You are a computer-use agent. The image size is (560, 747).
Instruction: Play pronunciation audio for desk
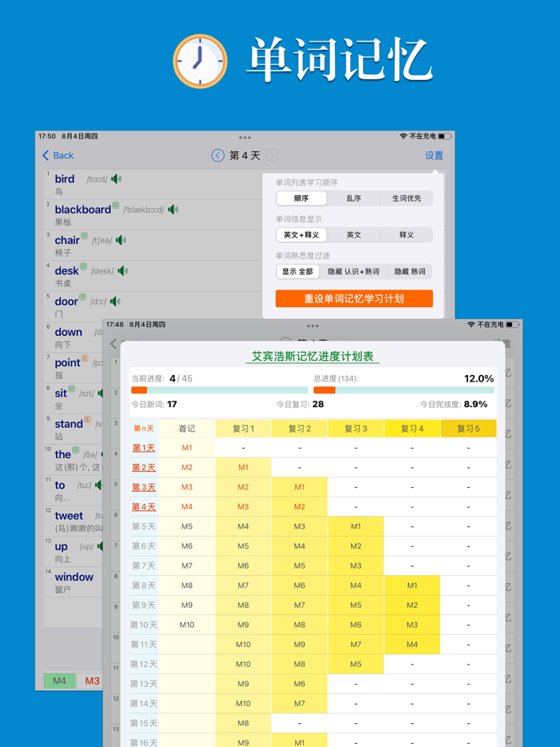pos(123,270)
